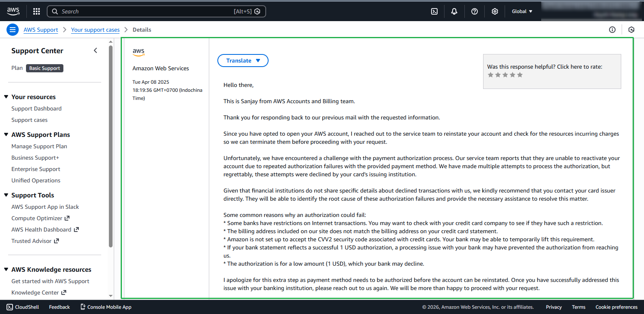
Task: Open the help question mark menu
Action: click(x=475, y=11)
